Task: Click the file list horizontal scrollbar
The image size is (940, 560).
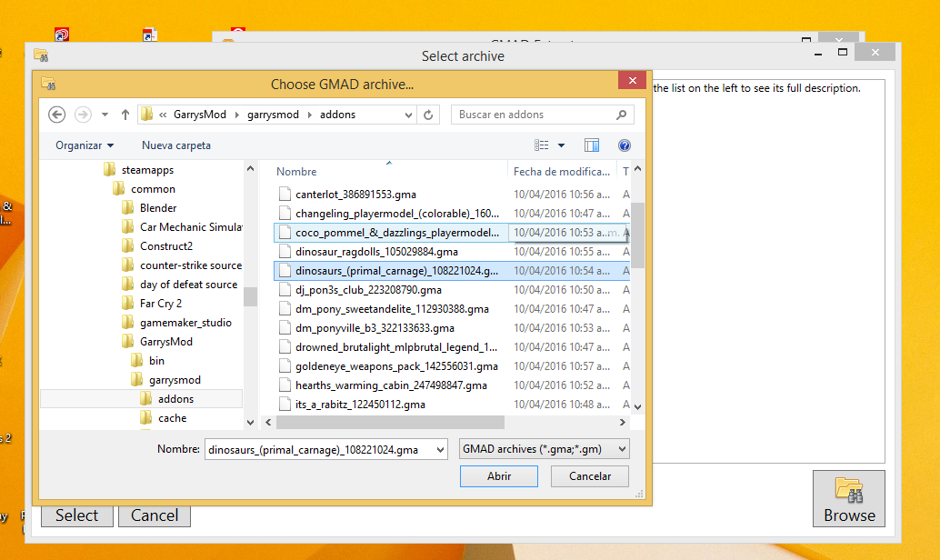Action: (x=390, y=423)
